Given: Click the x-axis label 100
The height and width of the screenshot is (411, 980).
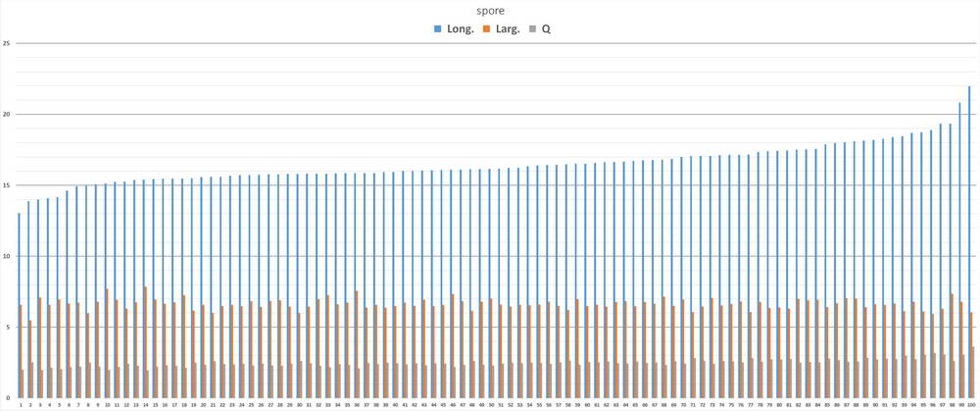Looking at the screenshot, I should tap(970, 403).
